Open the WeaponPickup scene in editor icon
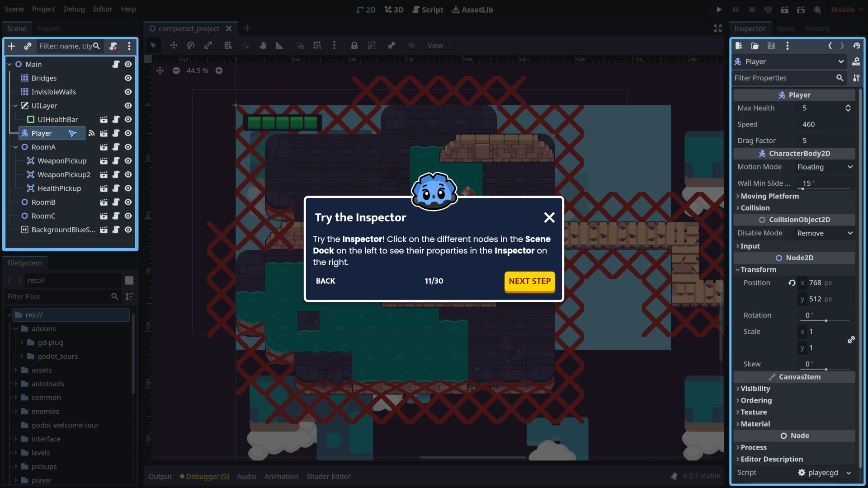The image size is (868, 488). pos(104,161)
